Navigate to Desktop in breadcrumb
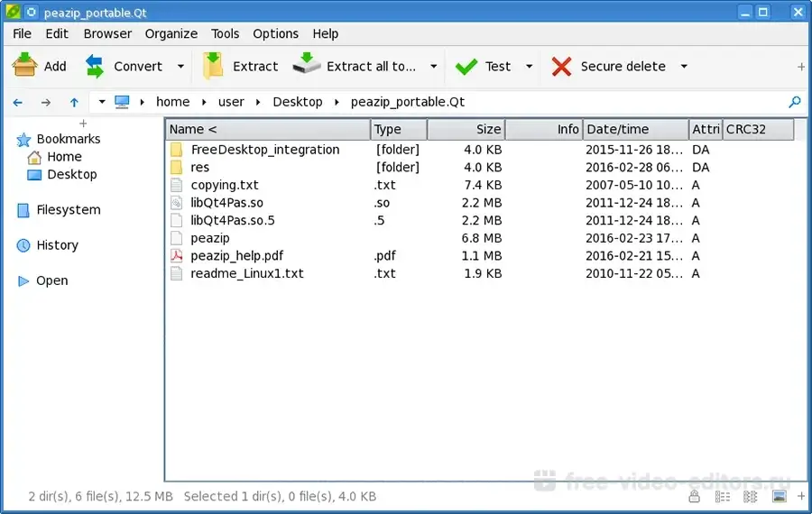 [298, 102]
